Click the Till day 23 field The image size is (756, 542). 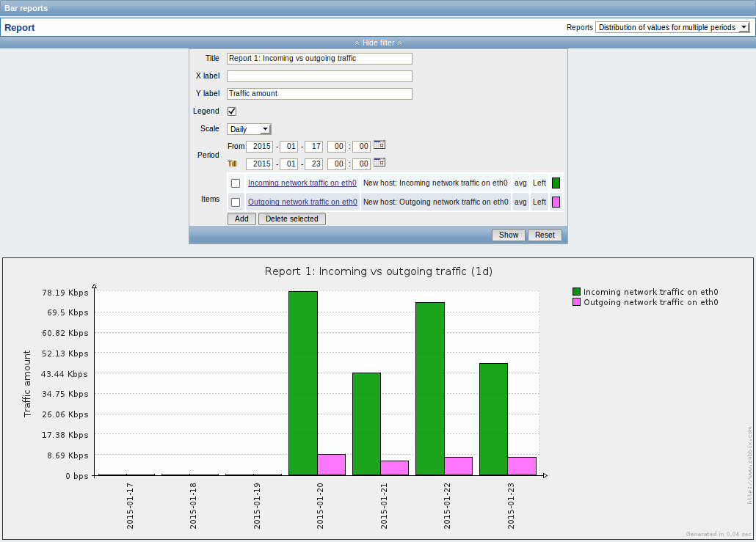(313, 164)
